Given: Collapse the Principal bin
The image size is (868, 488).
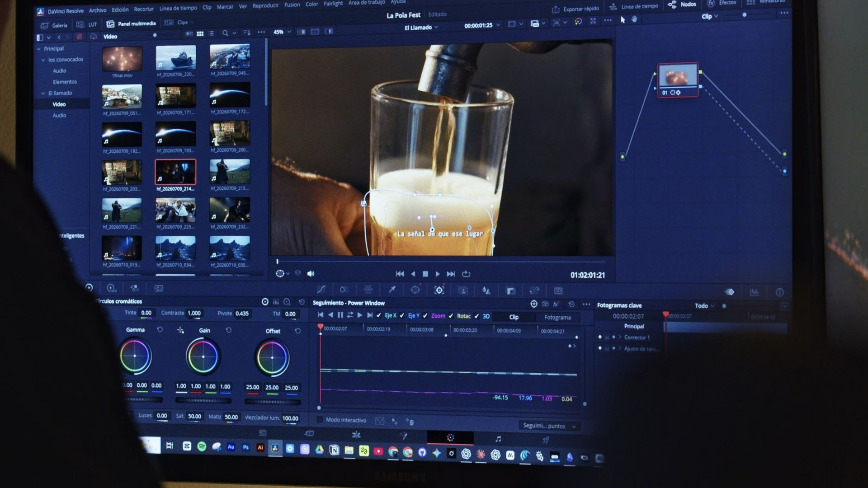Looking at the screenshot, I should pyautogui.click(x=39, y=49).
